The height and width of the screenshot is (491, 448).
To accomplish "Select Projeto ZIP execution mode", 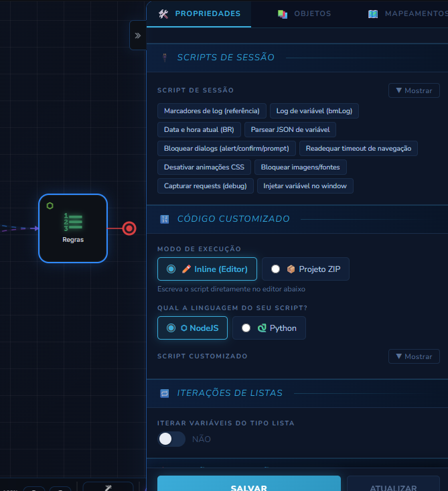I will (305, 269).
